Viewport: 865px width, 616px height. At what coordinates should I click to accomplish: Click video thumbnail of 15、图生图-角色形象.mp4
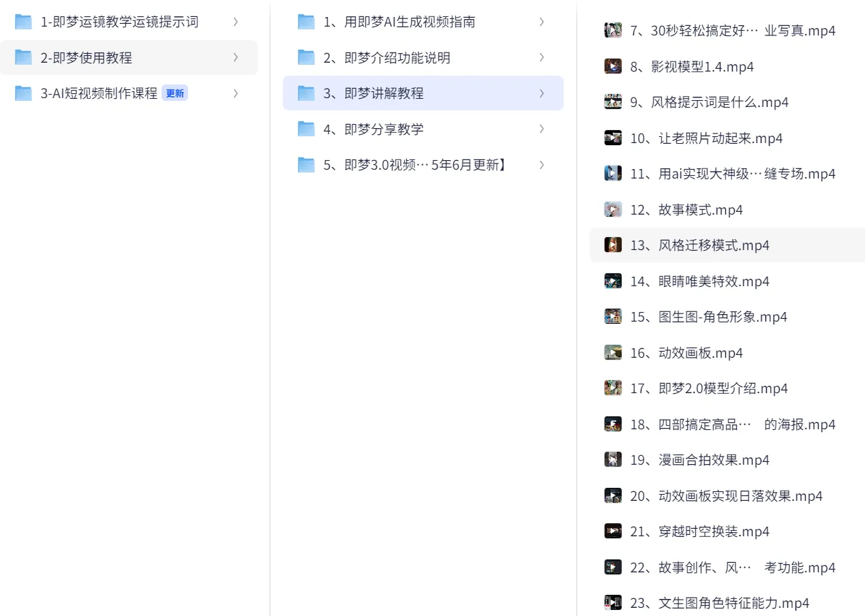click(x=613, y=317)
